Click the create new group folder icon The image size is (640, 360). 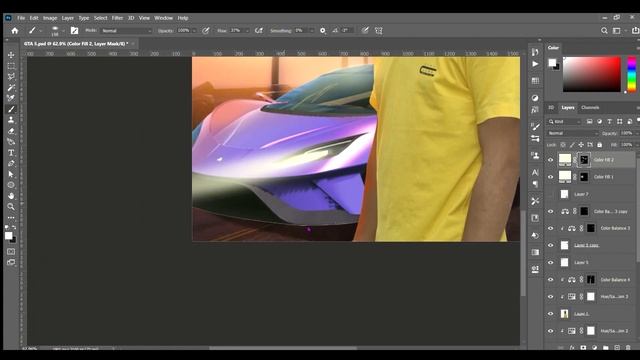(606, 348)
